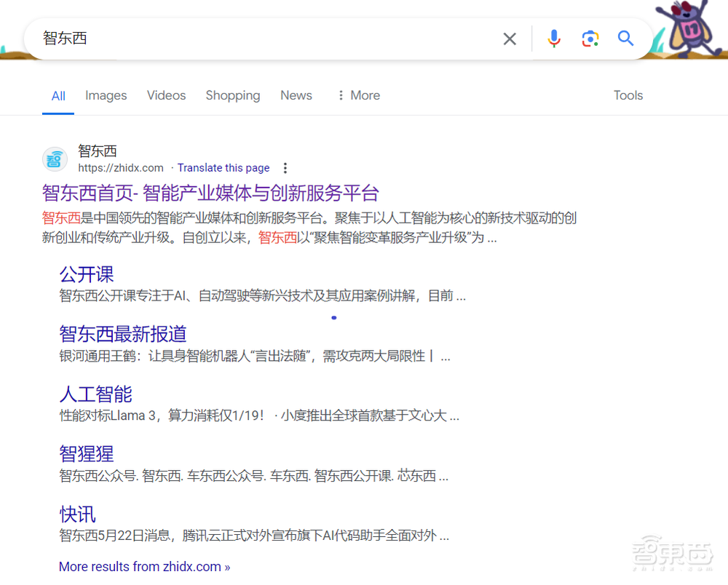Open the three-dot menu next to the result URL
The width and height of the screenshot is (728, 585).
pos(285,167)
